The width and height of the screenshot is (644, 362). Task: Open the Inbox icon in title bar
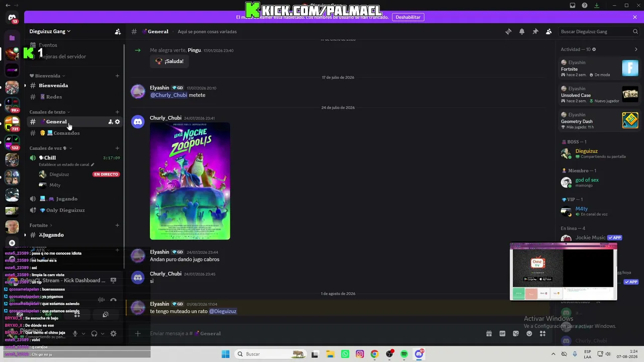coord(573,6)
